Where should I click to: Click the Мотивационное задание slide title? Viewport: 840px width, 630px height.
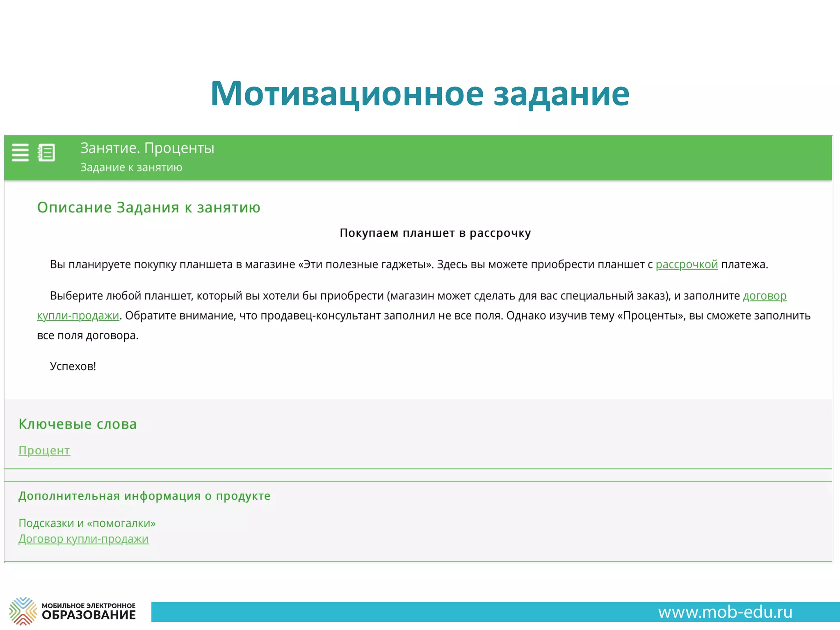[420, 94]
